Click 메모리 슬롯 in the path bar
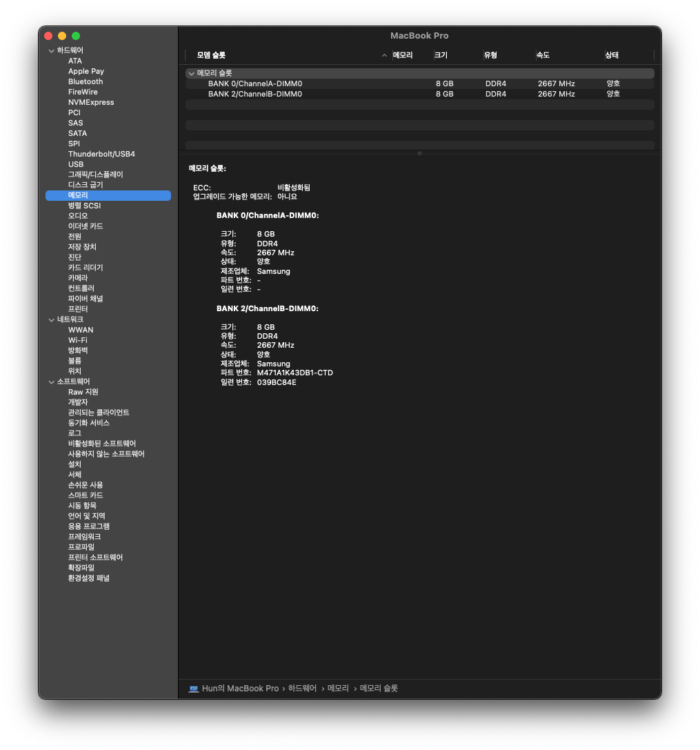This screenshot has height=750, width=700. [x=379, y=689]
